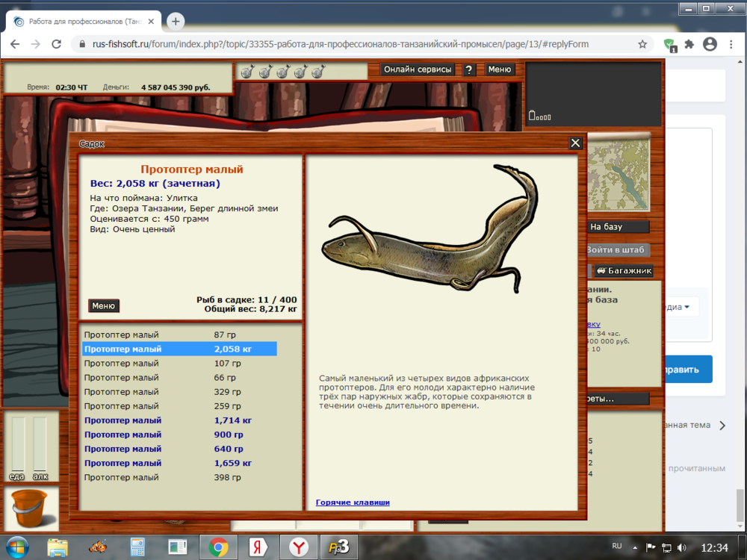Viewport: 747px width, 560px height.
Task: Launch Yandex browser from the taskbar
Action: coord(299,547)
